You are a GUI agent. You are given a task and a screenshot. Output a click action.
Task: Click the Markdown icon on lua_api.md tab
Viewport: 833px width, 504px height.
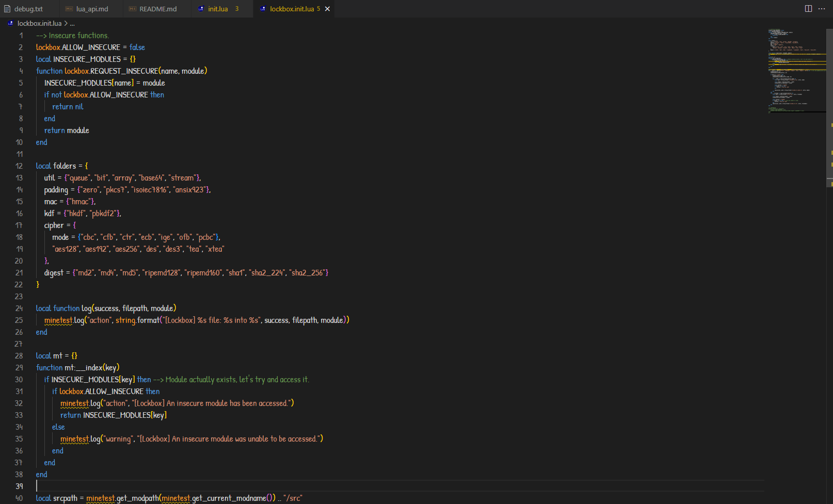point(69,9)
